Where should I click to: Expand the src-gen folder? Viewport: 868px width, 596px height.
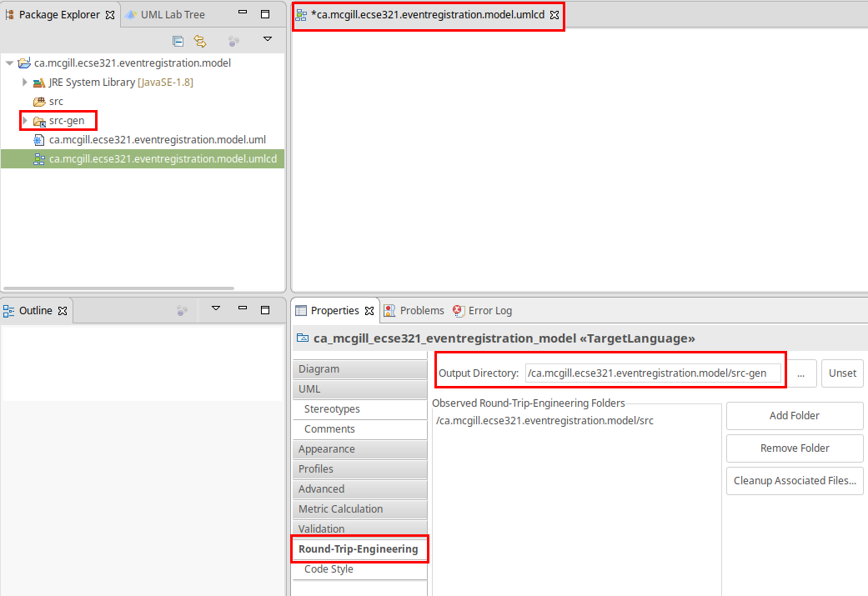pos(24,121)
